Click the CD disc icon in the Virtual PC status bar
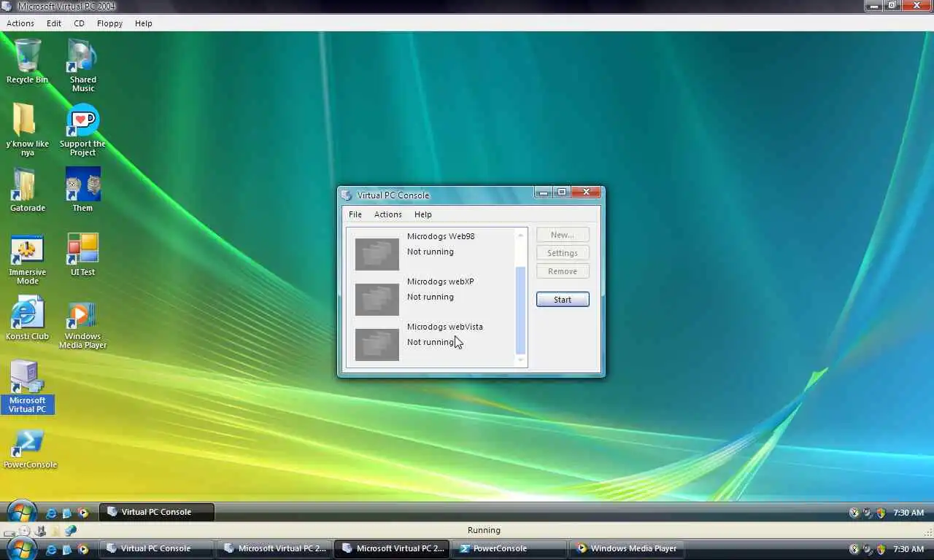The width and height of the screenshot is (934, 560). [25, 531]
